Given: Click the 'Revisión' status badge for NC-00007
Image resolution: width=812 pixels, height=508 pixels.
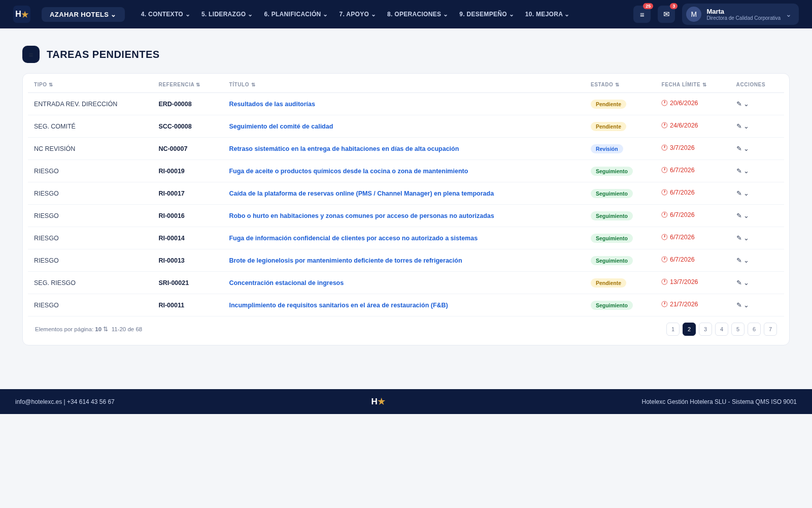Looking at the screenshot, I should (x=606, y=149).
